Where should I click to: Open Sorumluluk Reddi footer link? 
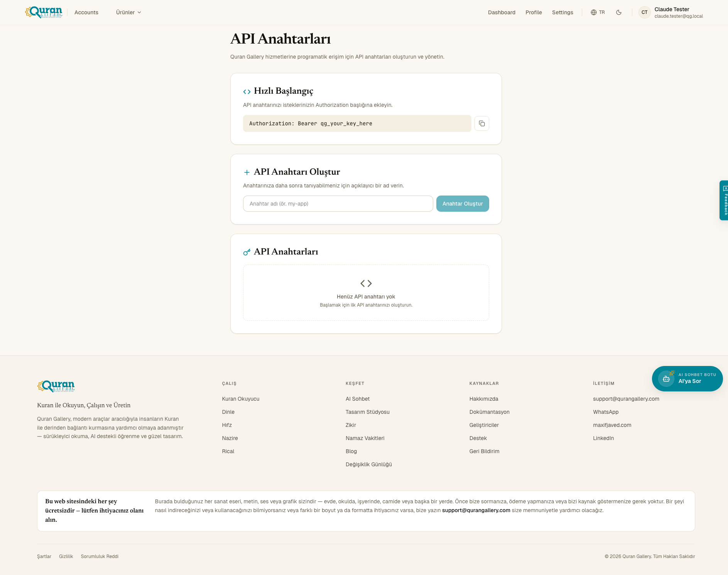point(100,556)
